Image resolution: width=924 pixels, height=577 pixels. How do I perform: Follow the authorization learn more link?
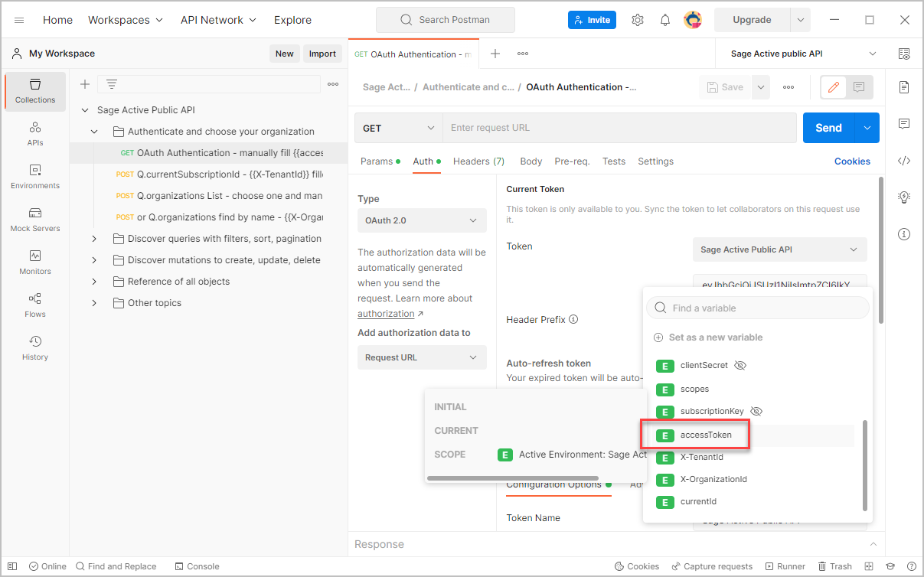386,314
